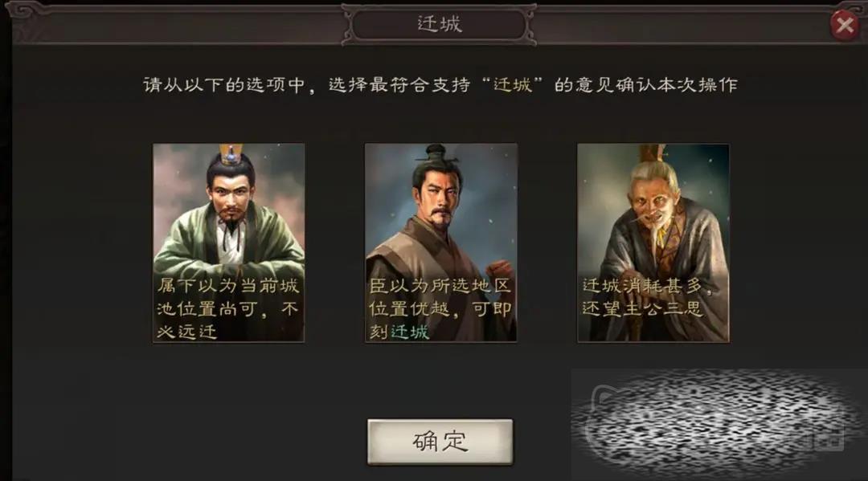
Task: Choose the middle advisor with the clenched fist
Action: point(440,243)
